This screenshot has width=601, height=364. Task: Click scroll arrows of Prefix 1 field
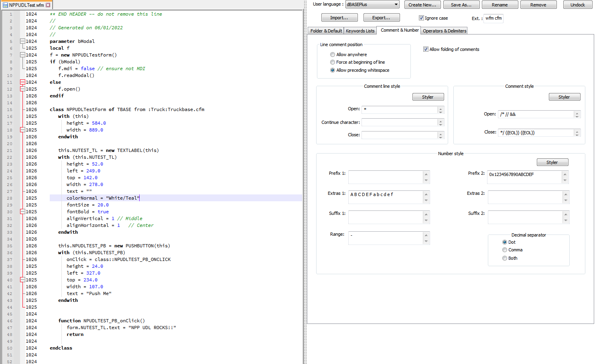[426, 177]
